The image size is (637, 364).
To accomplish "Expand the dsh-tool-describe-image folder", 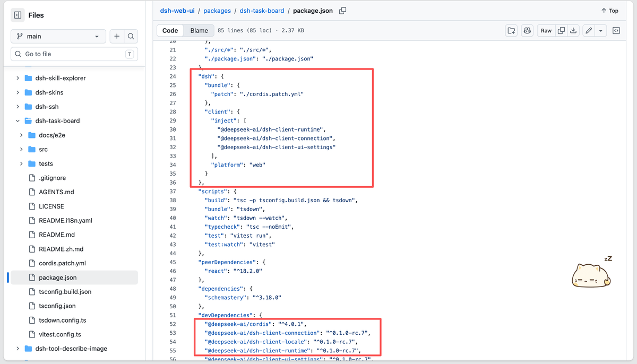I will 18,349.
